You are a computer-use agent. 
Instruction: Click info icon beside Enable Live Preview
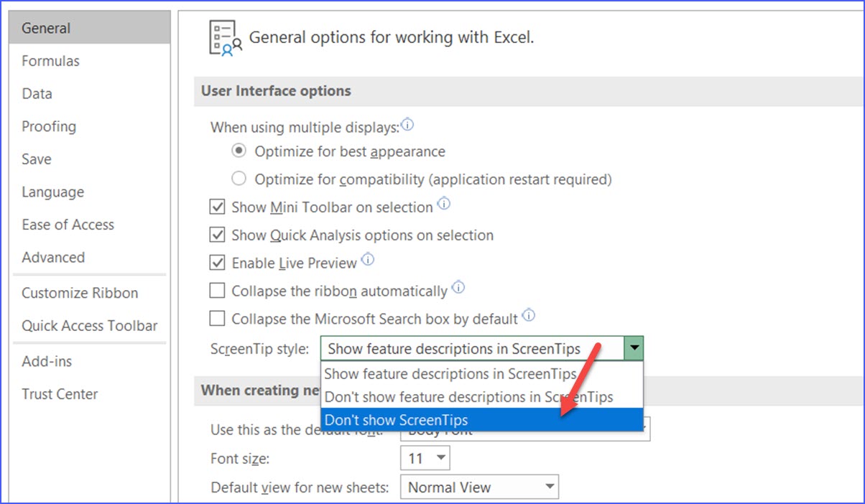click(x=368, y=260)
